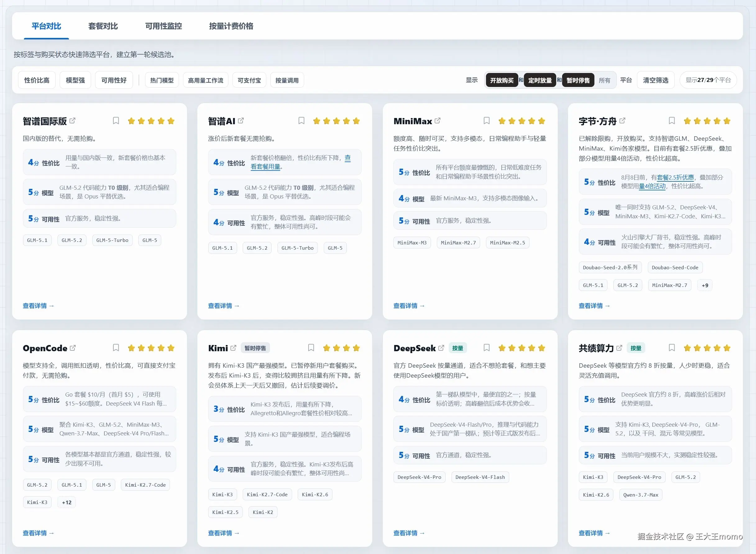Select the 所有 status option
The height and width of the screenshot is (554, 756).
(604, 80)
